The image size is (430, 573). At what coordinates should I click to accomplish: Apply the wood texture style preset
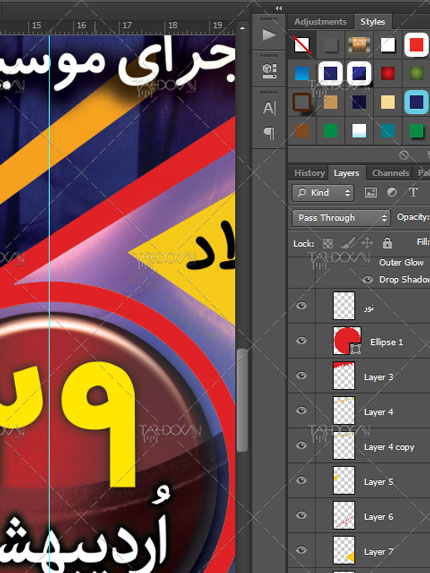[359, 45]
